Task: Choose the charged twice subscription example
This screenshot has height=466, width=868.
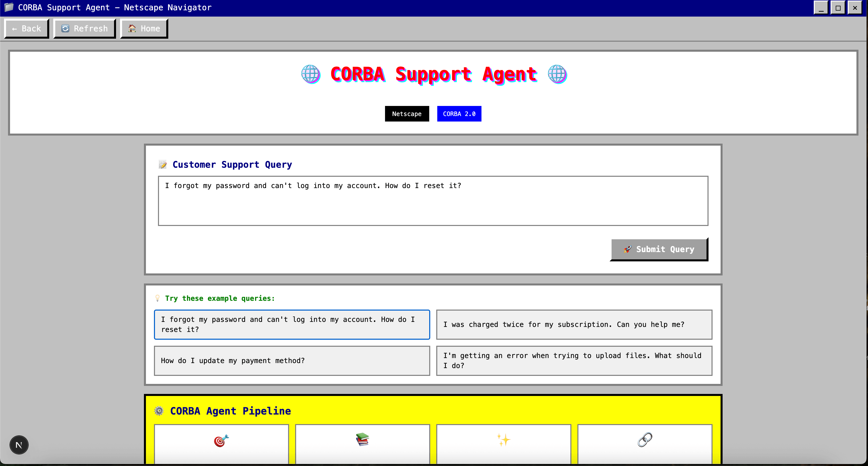Action: (x=574, y=324)
